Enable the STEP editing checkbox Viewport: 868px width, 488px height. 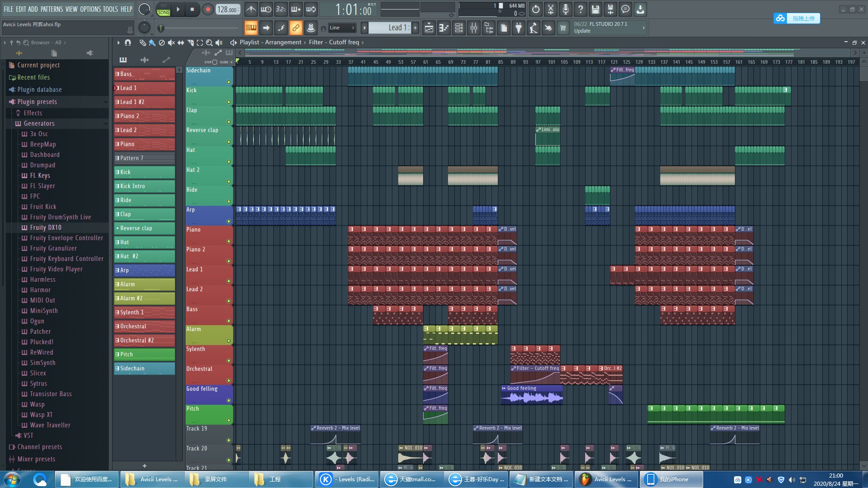click(215, 62)
